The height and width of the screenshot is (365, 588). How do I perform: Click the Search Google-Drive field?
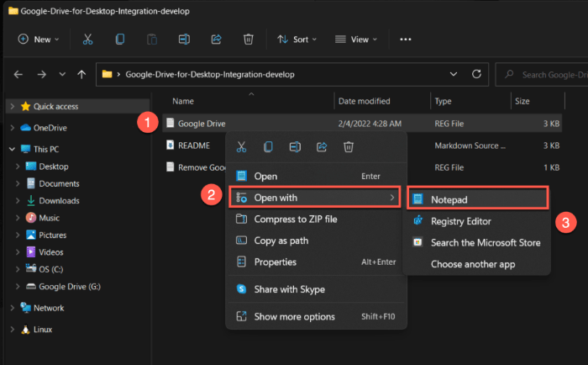(x=542, y=75)
